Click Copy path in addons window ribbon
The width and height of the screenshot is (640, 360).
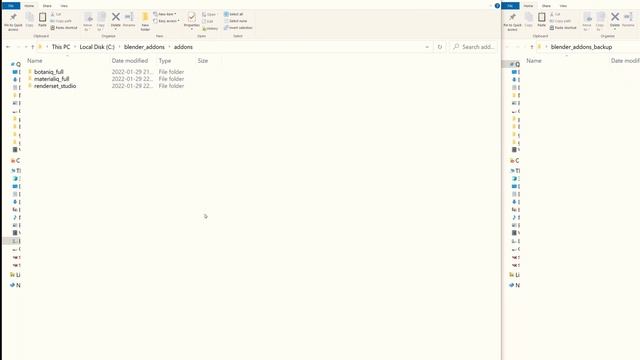point(61,21)
